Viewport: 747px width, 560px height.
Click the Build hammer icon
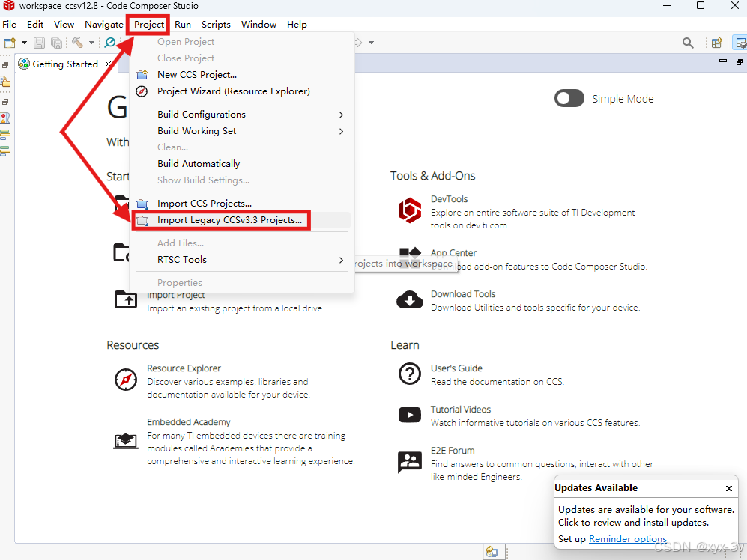[x=77, y=43]
